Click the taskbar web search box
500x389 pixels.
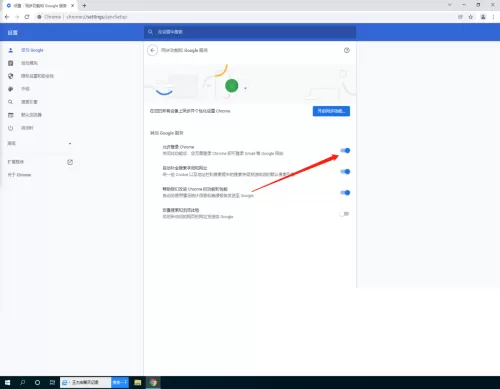[86, 382]
